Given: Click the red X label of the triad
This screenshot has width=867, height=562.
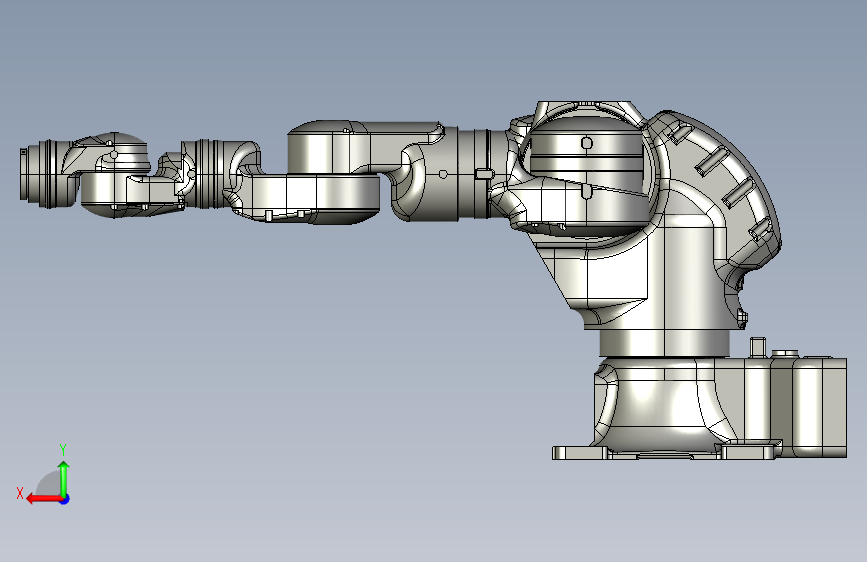Looking at the screenshot, I should (x=20, y=493).
